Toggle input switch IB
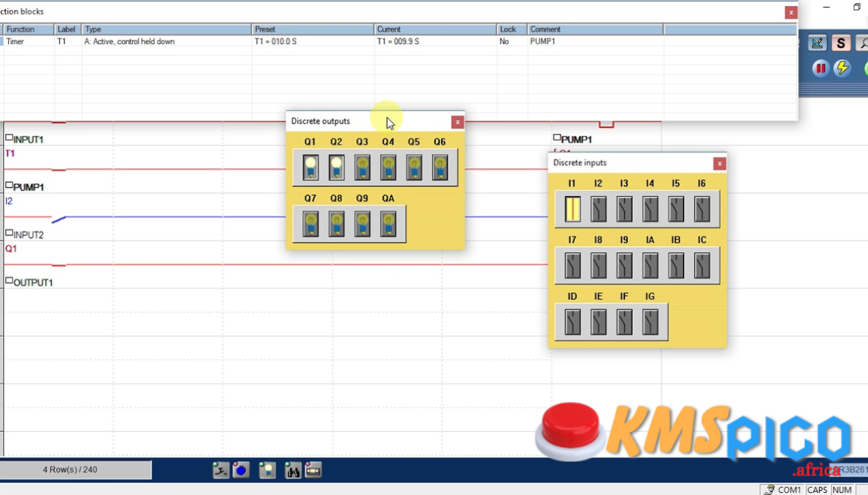 (676, 266)
